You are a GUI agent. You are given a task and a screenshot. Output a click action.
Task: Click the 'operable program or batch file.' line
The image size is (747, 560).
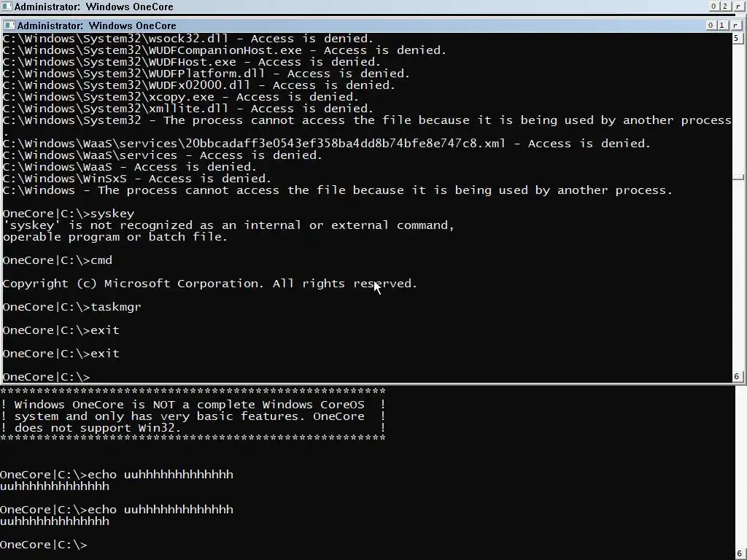pyautogui.click(x=115, y=237)
